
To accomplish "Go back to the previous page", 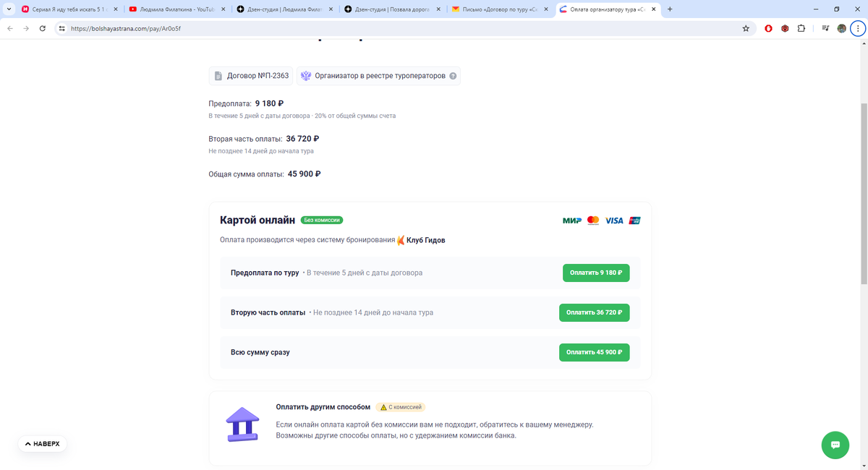I will pyautogui.click(x=9, y=28).
